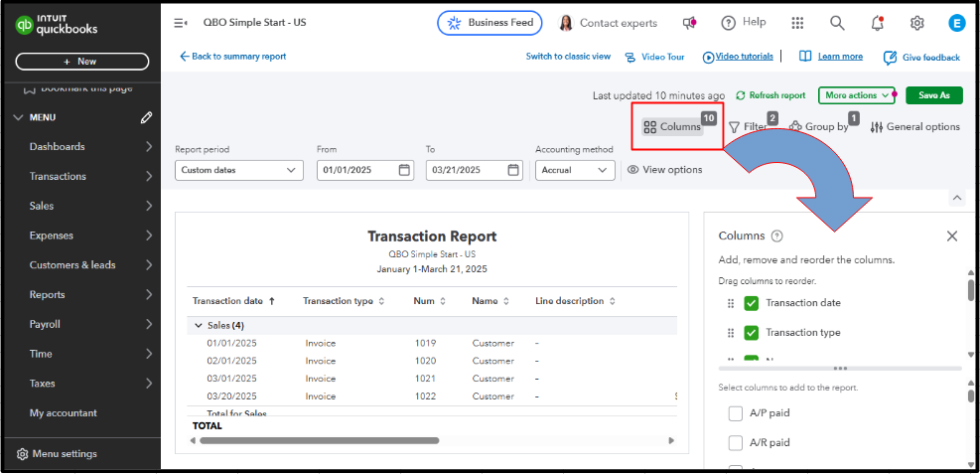Open the To date calendar icon
980x474 pixels.
[513, 170]
